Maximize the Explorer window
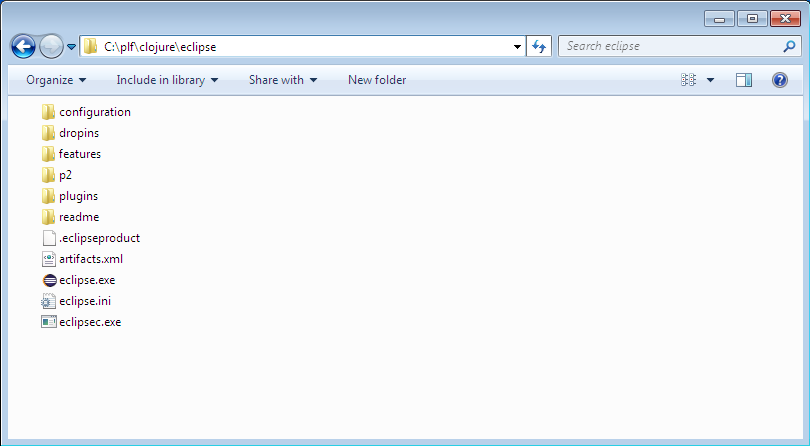810x446 pixels. [752, 19]
